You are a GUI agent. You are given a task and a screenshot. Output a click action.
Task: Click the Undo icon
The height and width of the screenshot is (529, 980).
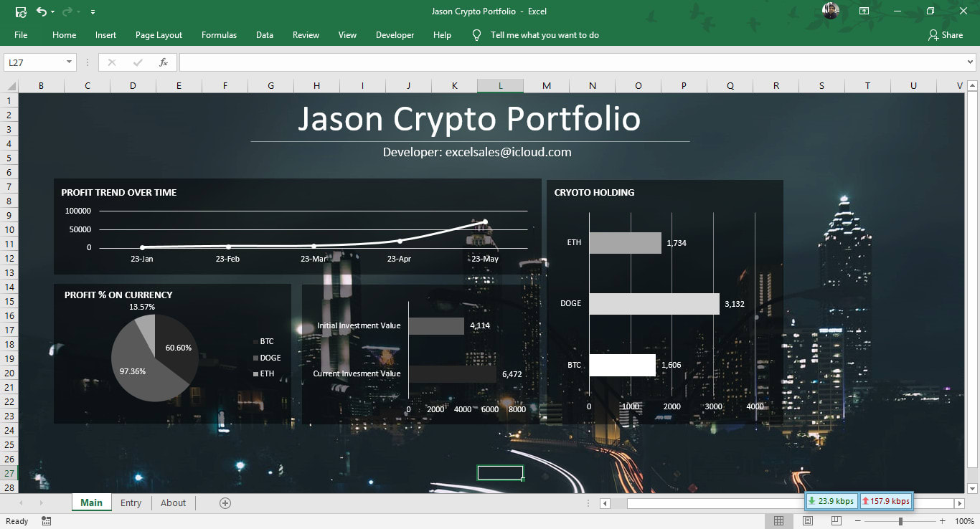(42, 11)
